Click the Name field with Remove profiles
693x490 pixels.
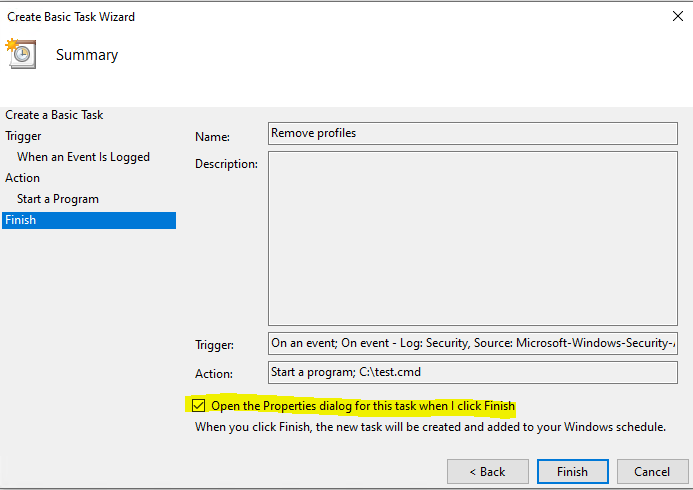tap(472, 133)
